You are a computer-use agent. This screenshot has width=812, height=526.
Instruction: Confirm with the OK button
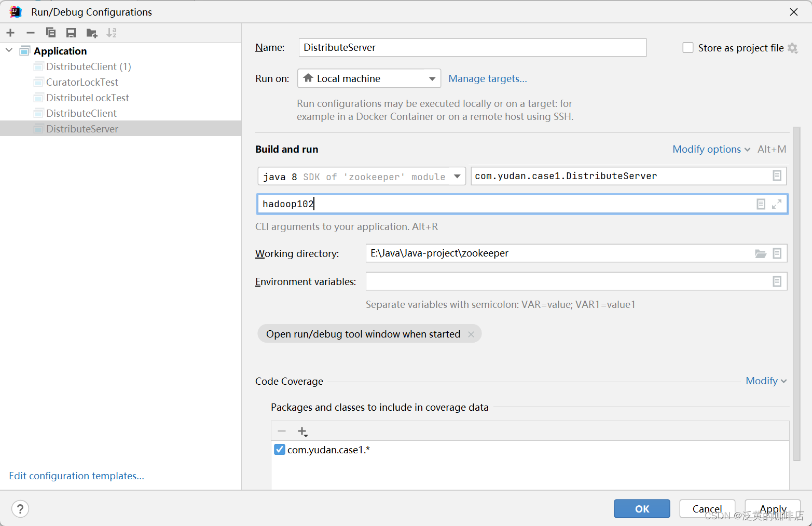point(642,509)
